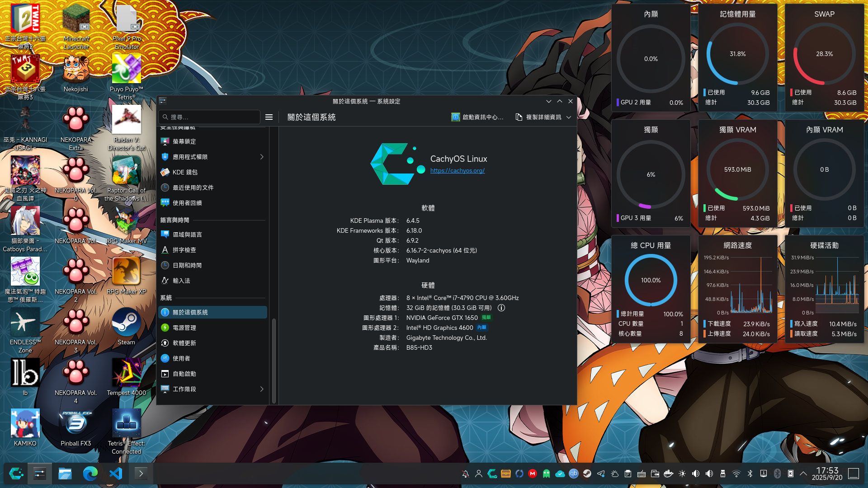The width and height of the screenshot is (868, 488).
Task: Click the Telegram tray icon
Action: [601, 474]
